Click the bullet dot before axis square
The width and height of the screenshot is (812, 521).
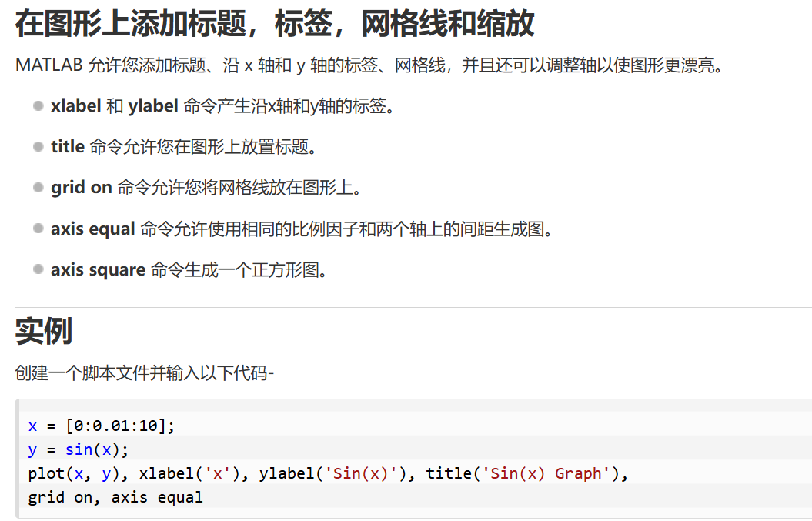(38, 269)
